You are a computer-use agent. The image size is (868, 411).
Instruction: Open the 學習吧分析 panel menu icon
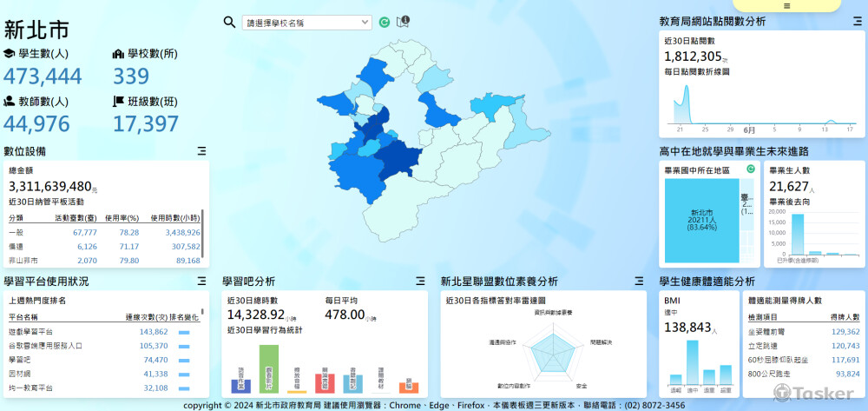(421, 282)
